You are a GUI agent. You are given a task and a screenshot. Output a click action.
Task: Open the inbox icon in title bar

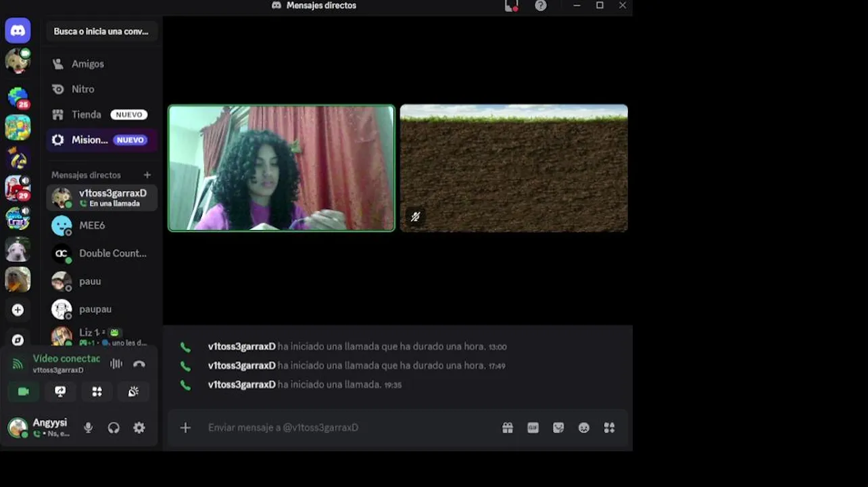point(511,6)
